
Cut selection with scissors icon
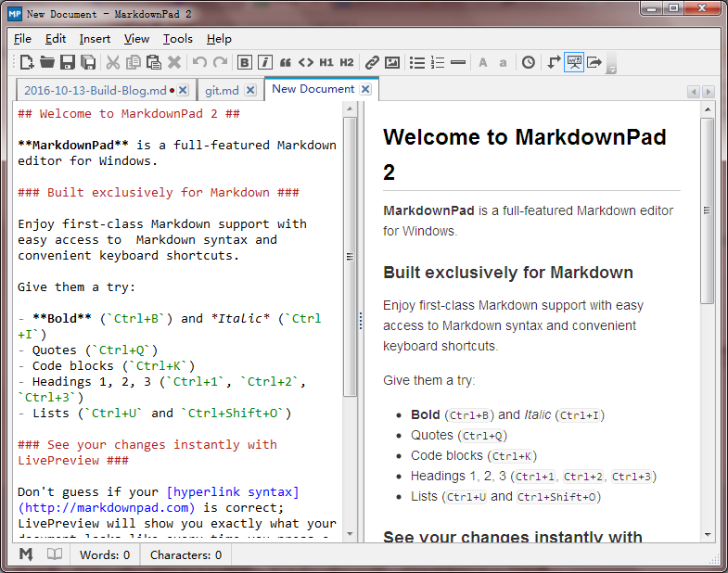click(113, 62)
